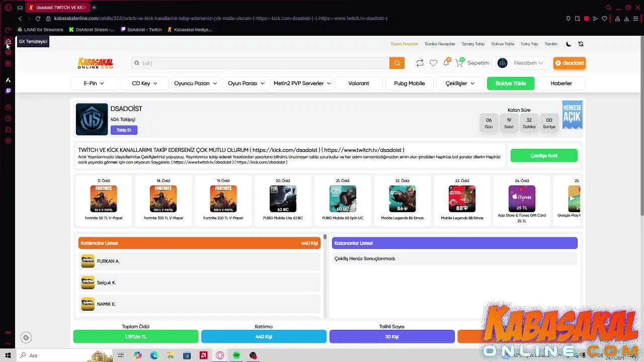Click the orange dsadoist button
The height and width of the screenshot is (362, 644).
(x=570, y=63)
